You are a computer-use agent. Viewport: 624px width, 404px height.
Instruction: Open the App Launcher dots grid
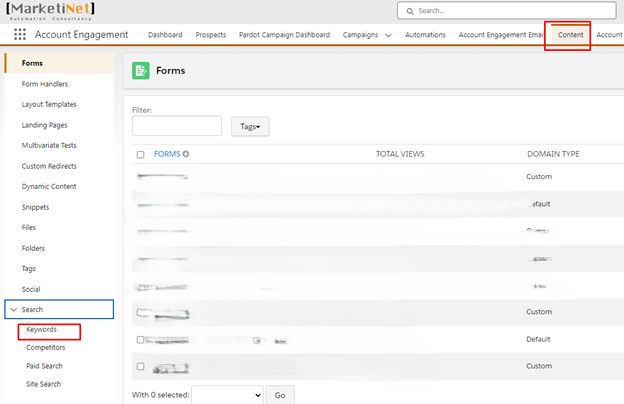[x=20, y=34]
